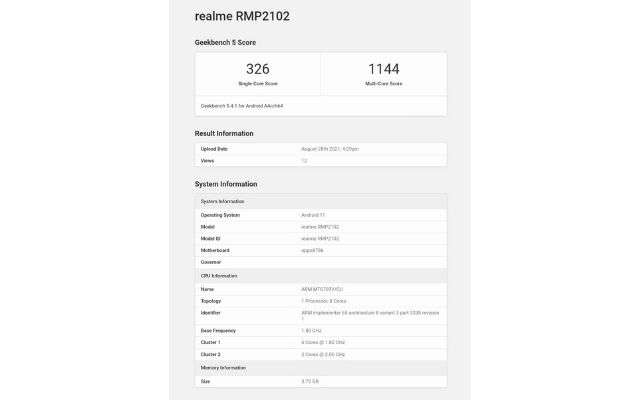
Task: Select the large System Information section heading
Action: [x=226, y=184]
